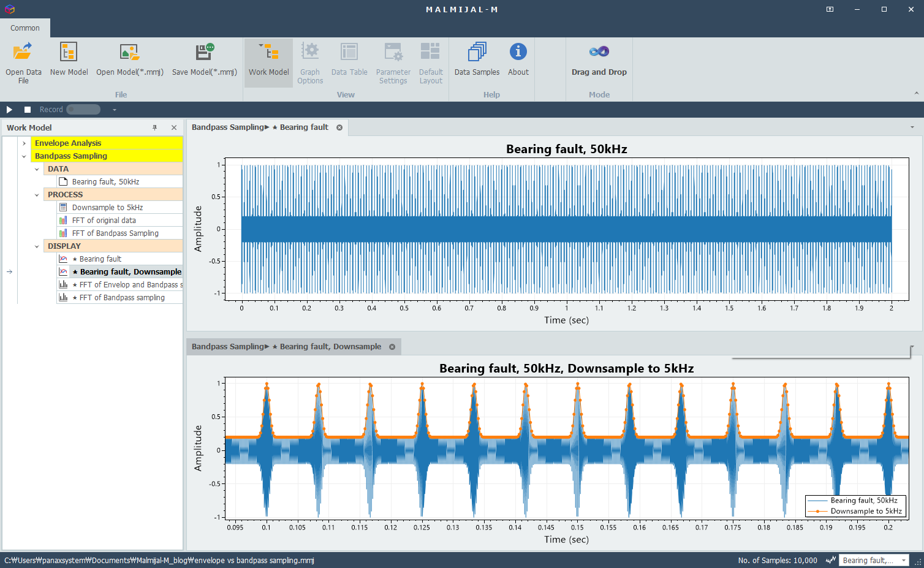
Task: Open the About dialog
Action: pos(518,59)
